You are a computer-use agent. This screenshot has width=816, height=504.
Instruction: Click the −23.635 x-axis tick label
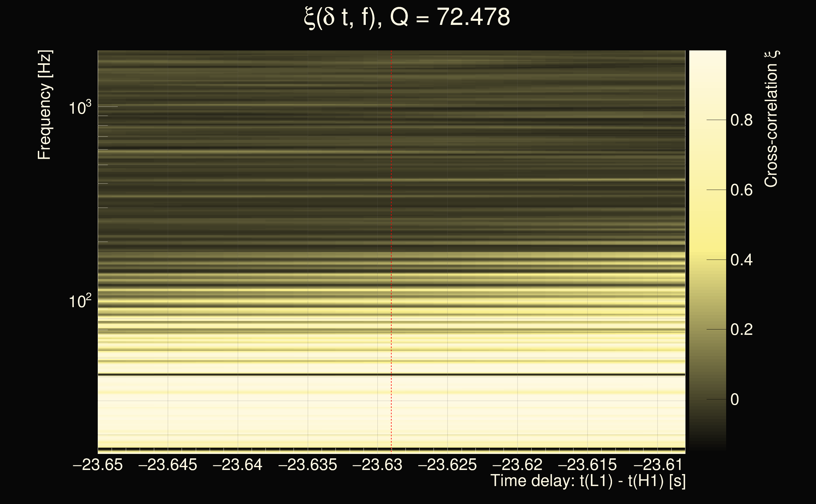(x=308, y=465)
